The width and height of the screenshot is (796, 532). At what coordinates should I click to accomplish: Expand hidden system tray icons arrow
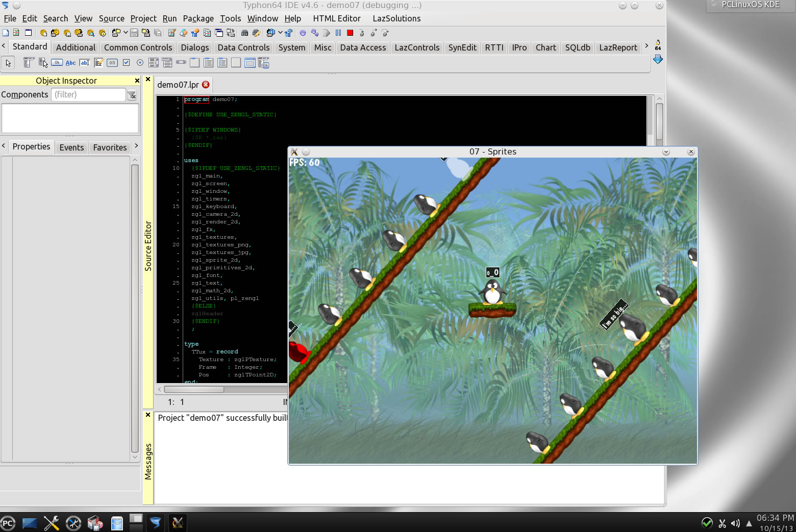749,523
